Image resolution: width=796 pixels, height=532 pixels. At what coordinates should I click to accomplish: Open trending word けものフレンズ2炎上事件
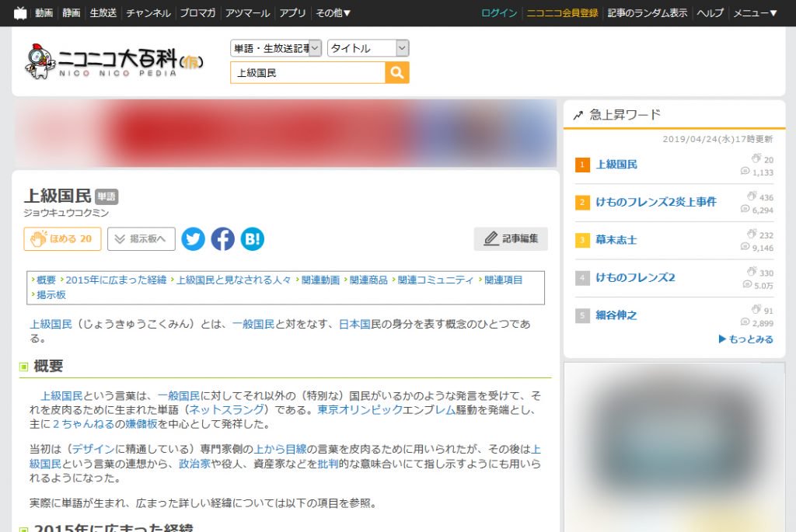pyautogui.click(x=656, y=202)
